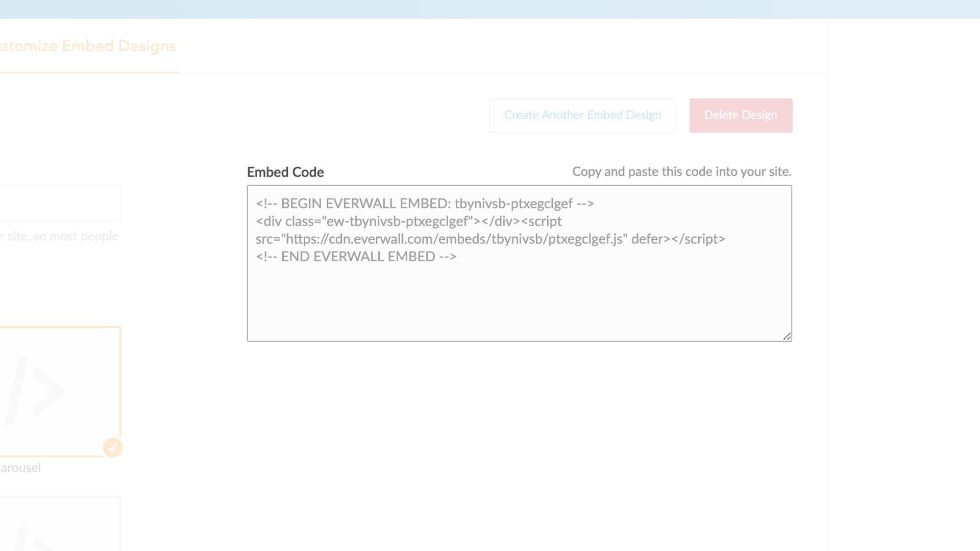The image size is (980, 551).
Task: Click the 'Carousel' design label
Action: coord(20,468)
